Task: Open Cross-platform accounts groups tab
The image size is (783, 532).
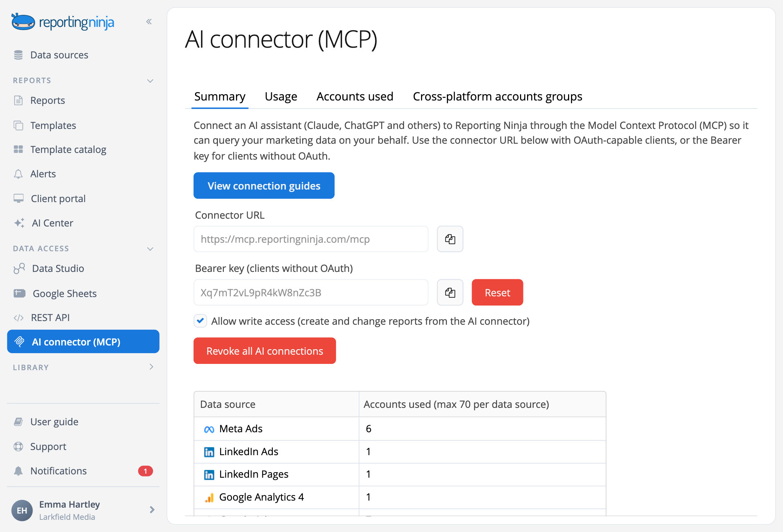Action: coord(497,96)
